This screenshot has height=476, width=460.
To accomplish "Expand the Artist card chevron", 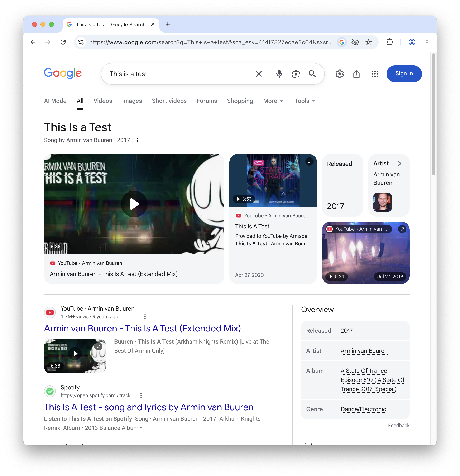I will pos(400,164).
